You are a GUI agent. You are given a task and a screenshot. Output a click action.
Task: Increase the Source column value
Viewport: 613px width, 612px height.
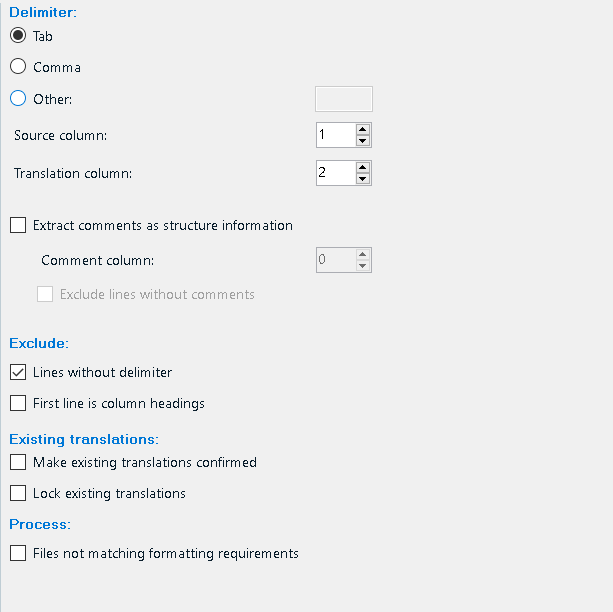[363, 129]
